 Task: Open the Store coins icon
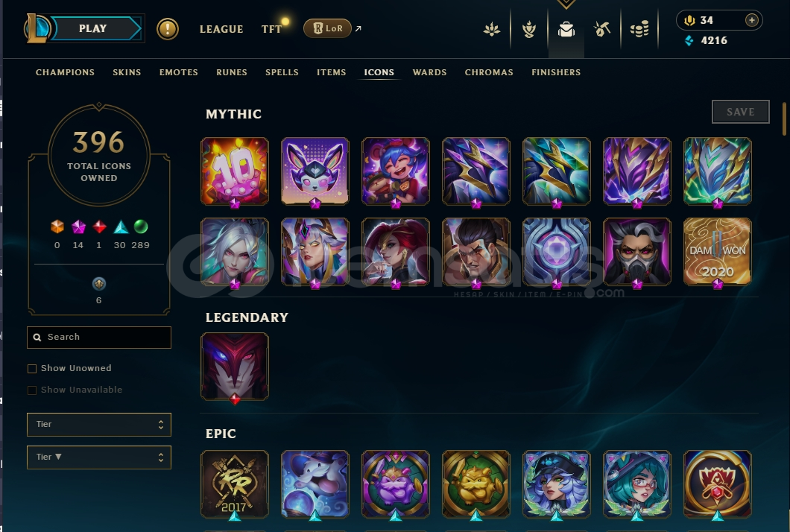coord(639,29)
